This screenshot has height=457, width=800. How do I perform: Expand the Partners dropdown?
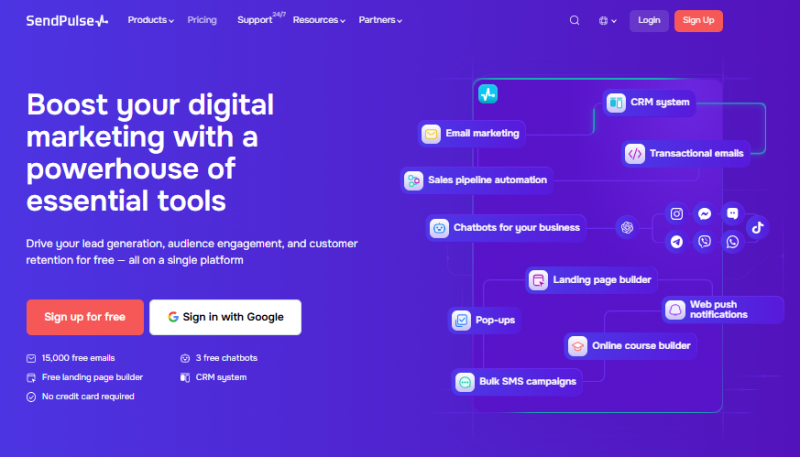(x=380, y=20)
